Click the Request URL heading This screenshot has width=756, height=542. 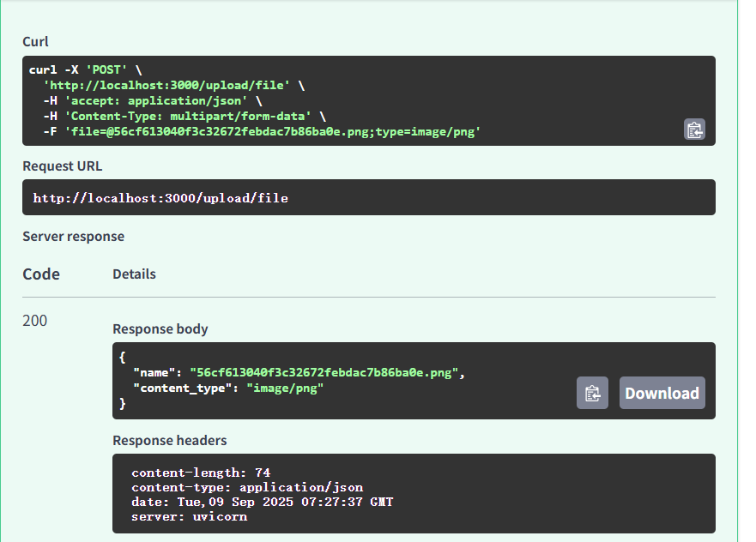pos(62,166)
